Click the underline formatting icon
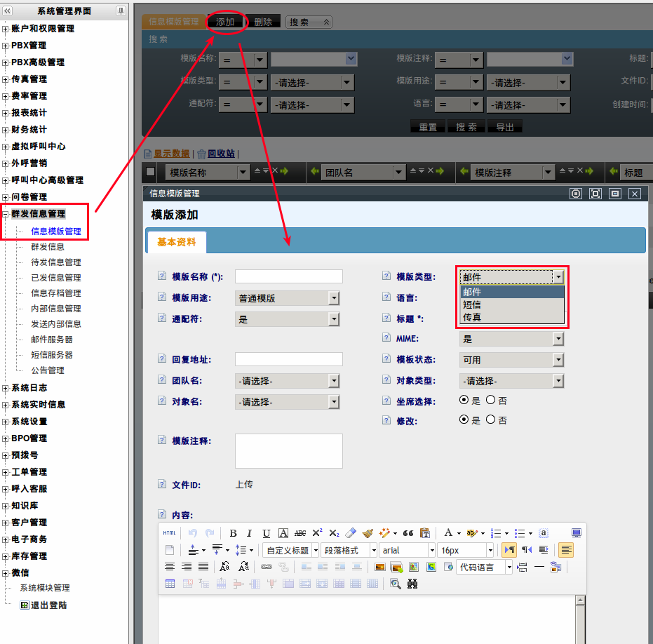 pyautogui.click(x=266, y=533)
